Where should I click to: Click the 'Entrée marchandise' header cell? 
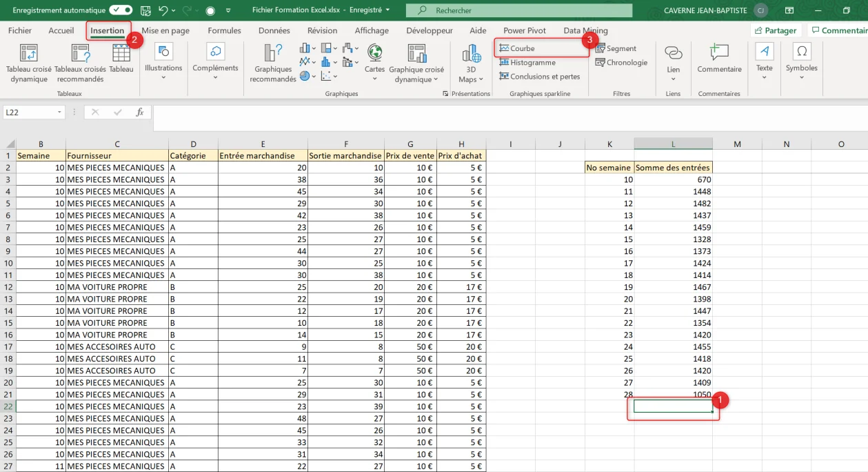point(263,156)
